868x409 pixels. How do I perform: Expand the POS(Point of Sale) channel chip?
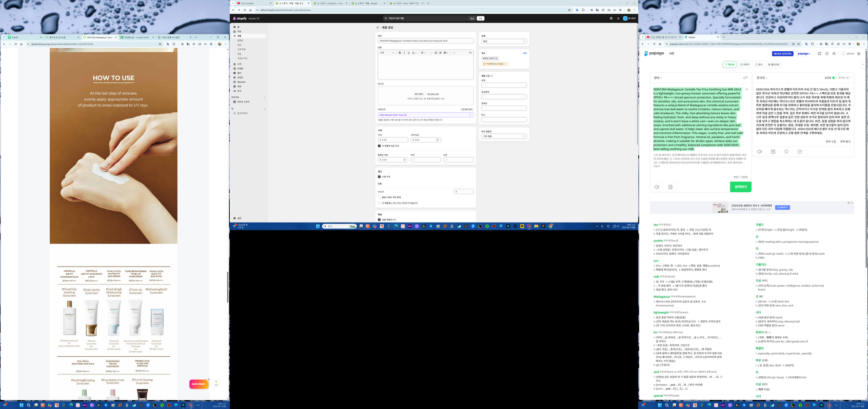click(x=495, y=64)
